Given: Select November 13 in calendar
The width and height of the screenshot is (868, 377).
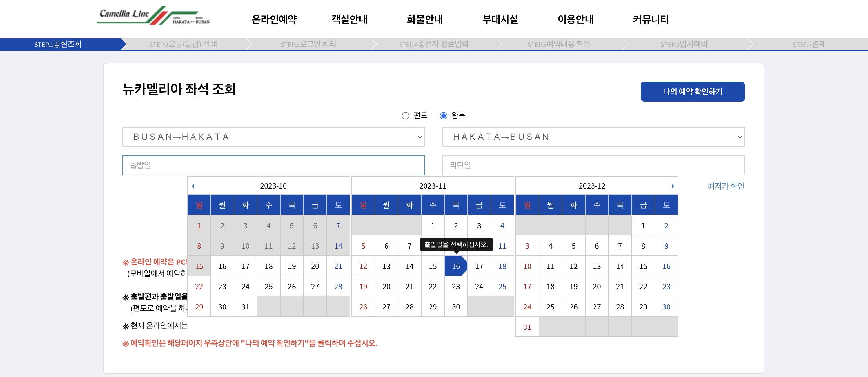Looking at the screenshot, I should (x=386, y=266).
